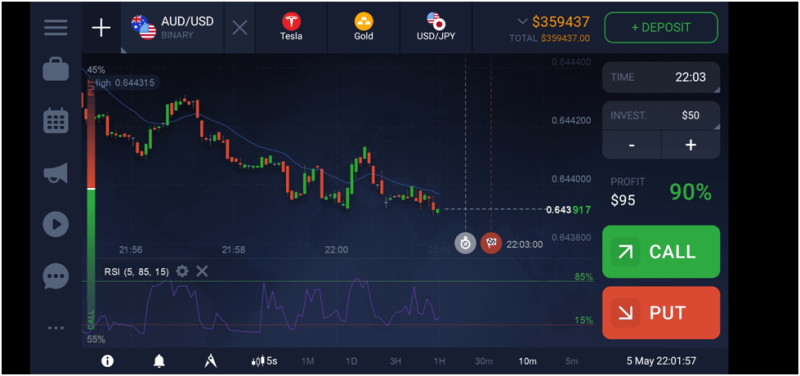800x376 pixels.
Task: Select the 10m chart range
Action: [528, 361]
